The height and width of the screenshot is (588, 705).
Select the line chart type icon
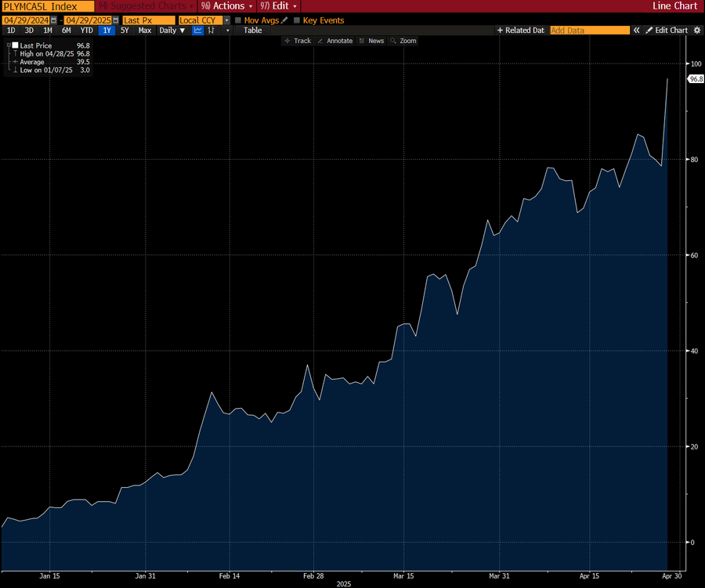pyautogui.click(x=198, y=31)
